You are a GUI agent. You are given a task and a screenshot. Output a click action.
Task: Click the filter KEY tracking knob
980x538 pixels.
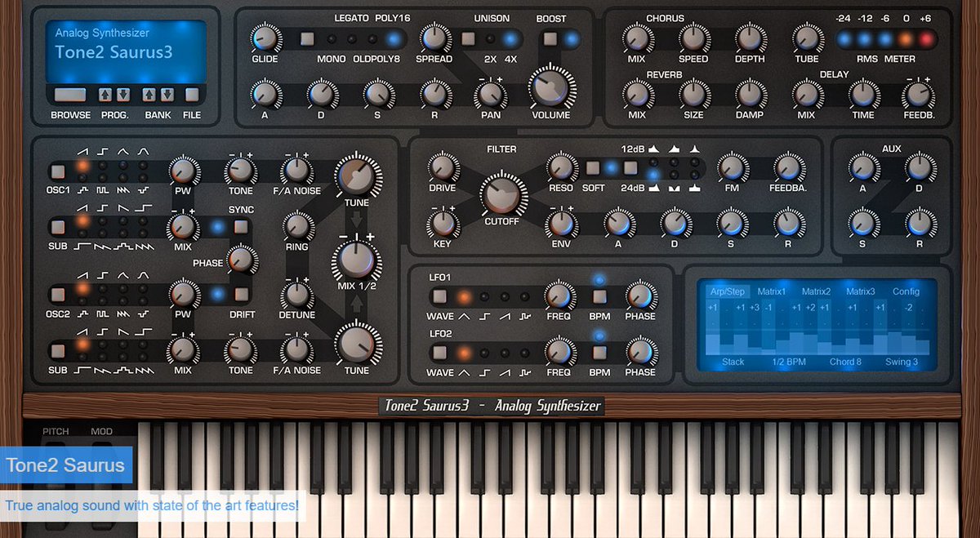coord(443,222)
